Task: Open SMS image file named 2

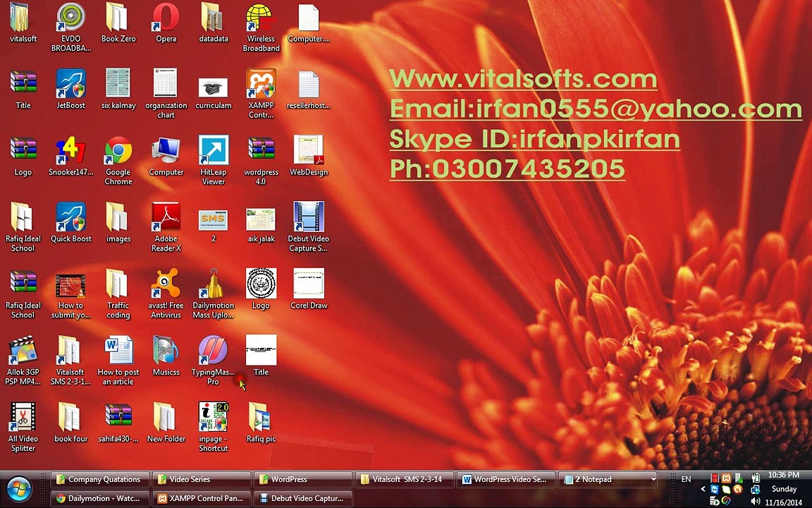Action: 214,226
